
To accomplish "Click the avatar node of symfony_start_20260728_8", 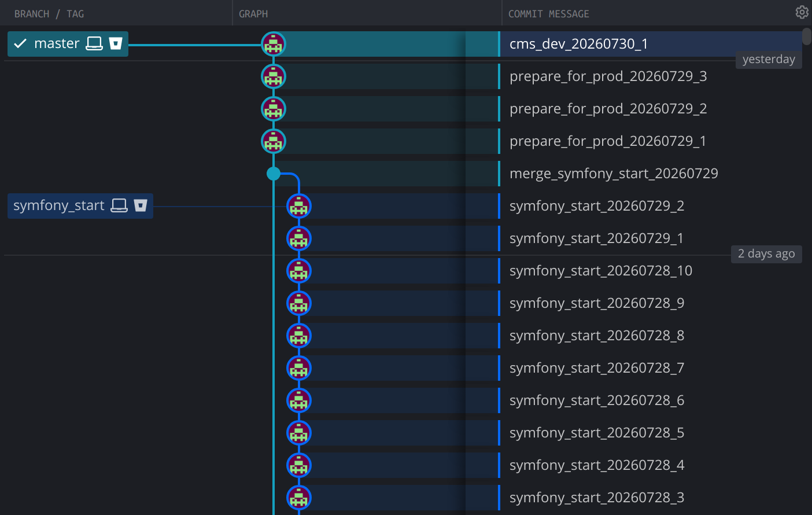I will tap(299, 336).
